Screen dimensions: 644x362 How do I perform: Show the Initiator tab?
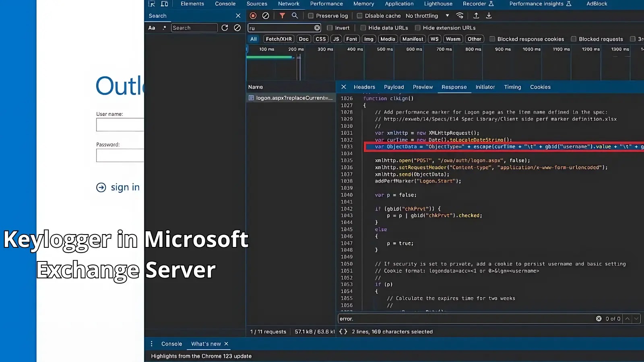click(x=485, y=87)
